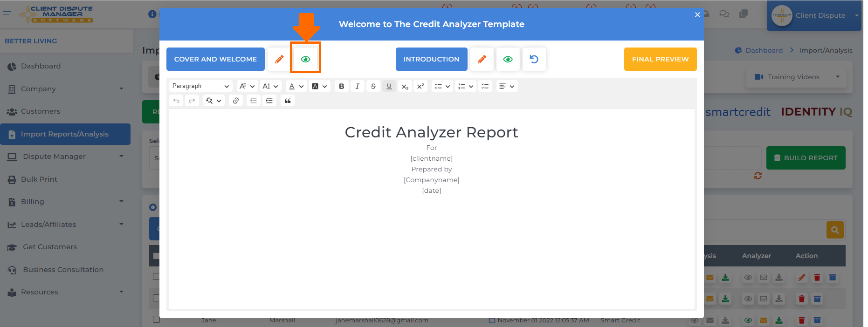Insert a link with the link icon
This screenshot has height=327, width=868.
pyautogui.click(x=236, y=101)
